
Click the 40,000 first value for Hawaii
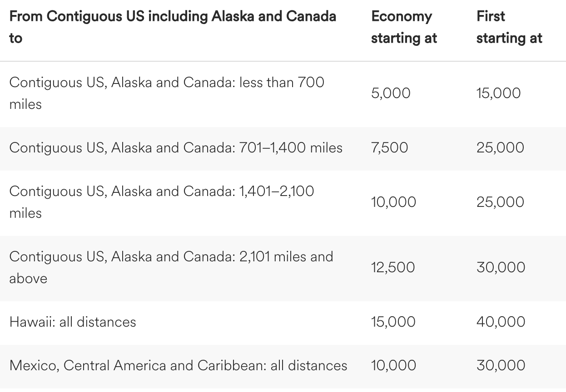(x=501, y=322)
